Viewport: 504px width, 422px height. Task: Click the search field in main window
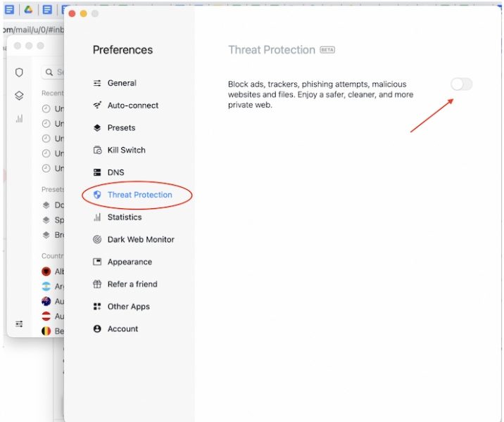pos(53,72)
